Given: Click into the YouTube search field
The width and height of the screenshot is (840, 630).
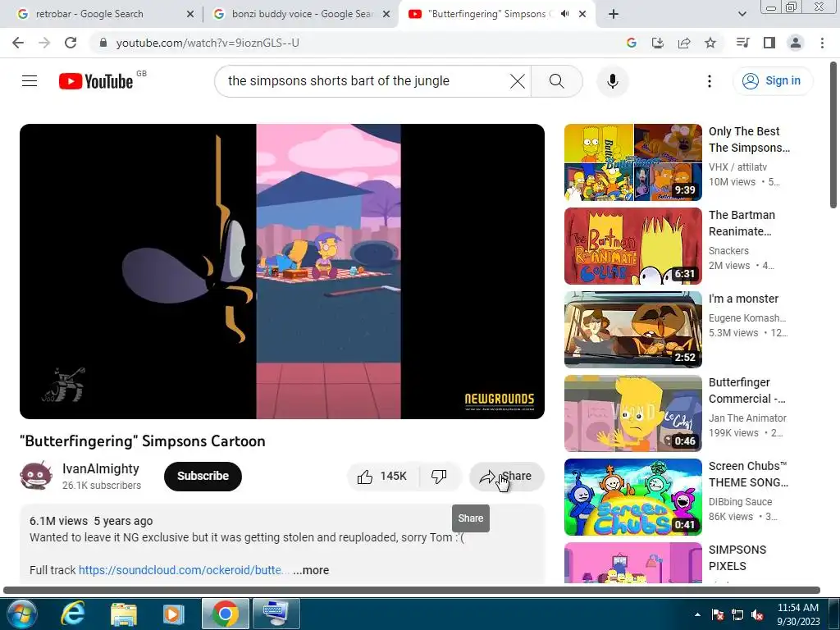Looking at the screenshot, I should click(x=364, y=81).
